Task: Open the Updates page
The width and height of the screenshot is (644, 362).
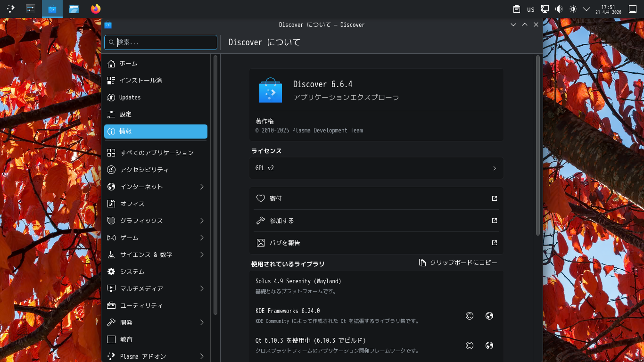Action: tap(156, 98)
